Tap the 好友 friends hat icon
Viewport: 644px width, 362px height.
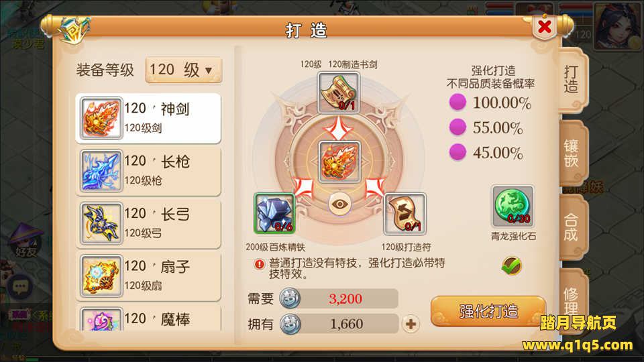(x=26, y=241)
